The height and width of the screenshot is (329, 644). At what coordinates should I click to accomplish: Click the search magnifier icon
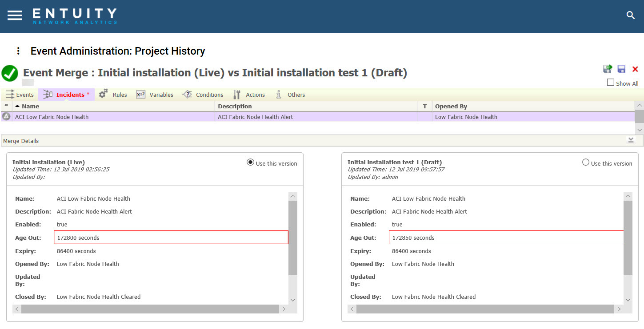630,16
